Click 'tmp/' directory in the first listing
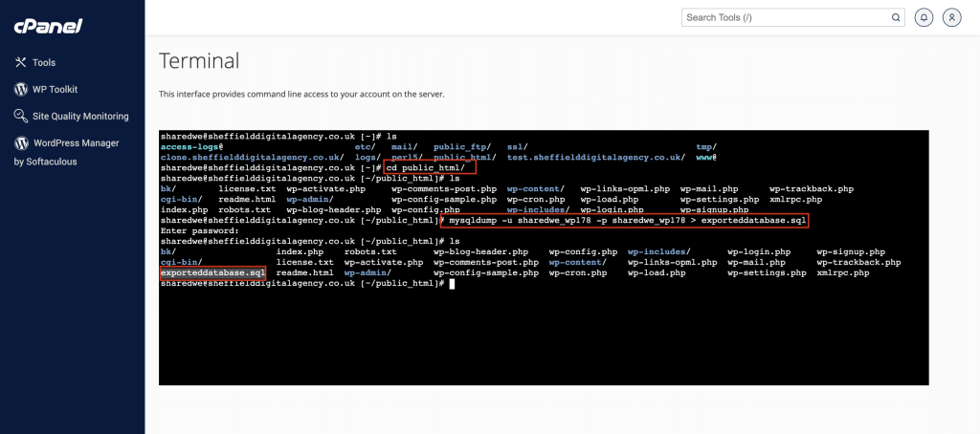This screenshot has width=980, height=434. 706,146
